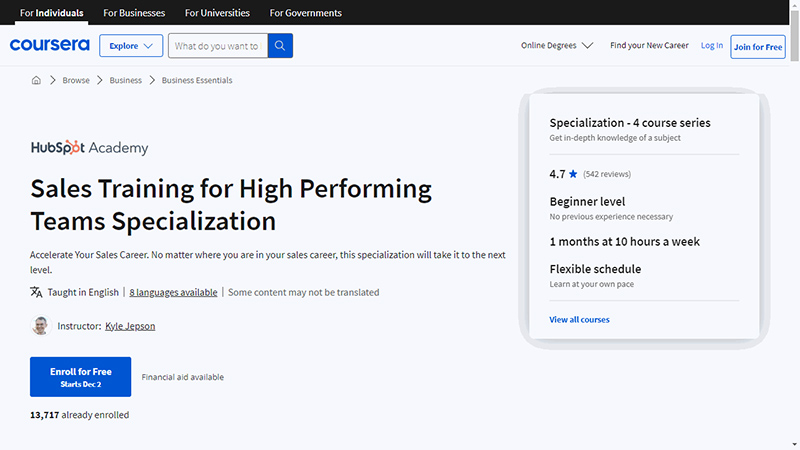Click the Join for Free button
Screen dimensions: 800x450
[x=757, y=47]
